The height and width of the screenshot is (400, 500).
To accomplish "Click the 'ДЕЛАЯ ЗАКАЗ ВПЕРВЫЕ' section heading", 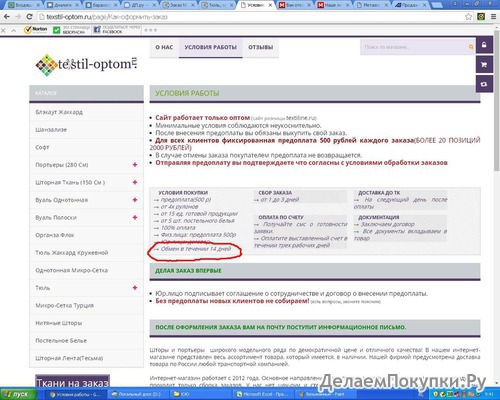I will tap(188, 271).
